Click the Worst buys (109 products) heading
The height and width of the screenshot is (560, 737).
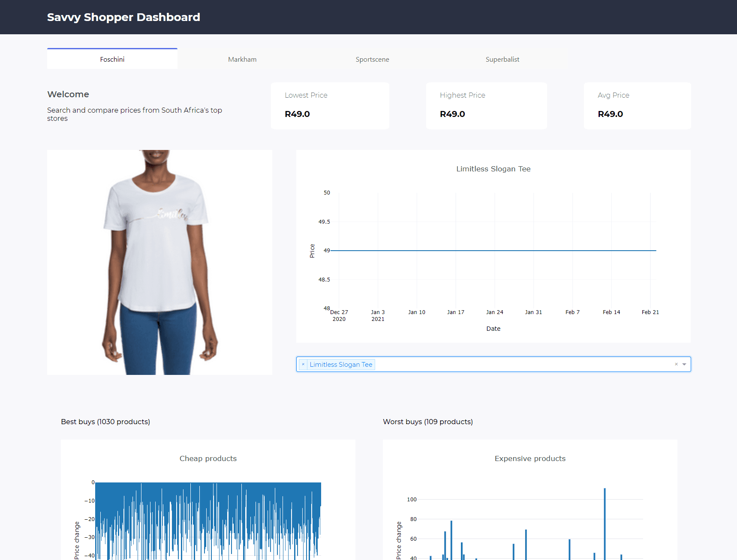(428, 422)
